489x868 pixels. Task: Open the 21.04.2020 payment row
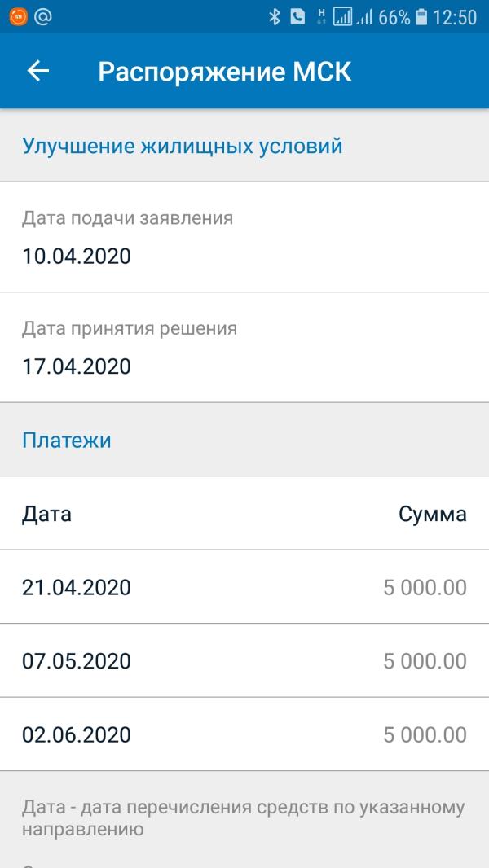[244, 587]
